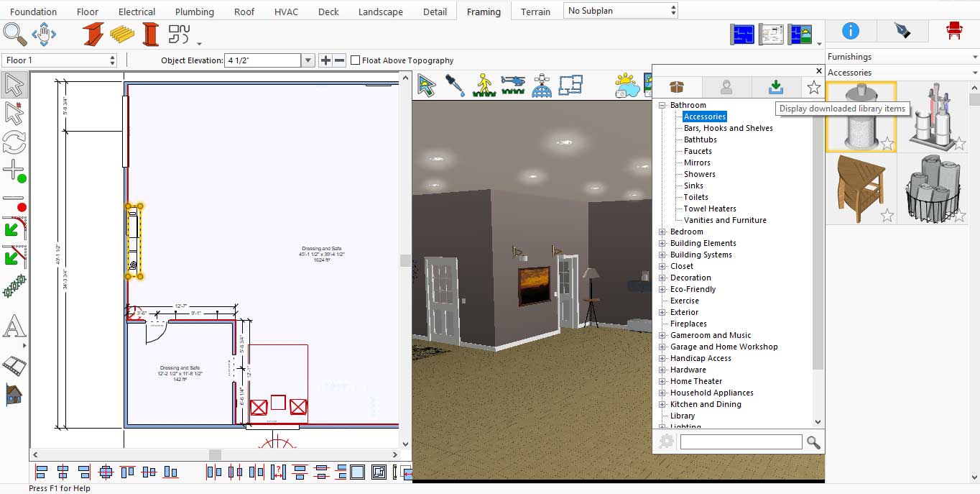Click the blue info icon tab
This screenshot has height=494, width=980.
(x=850, y=30)
